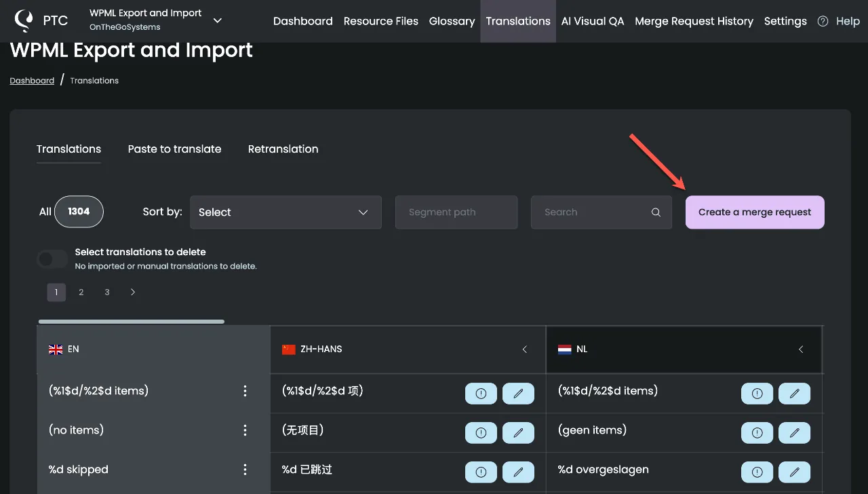Open AI Visual QA
This screenshot has height=494, width=868.
(593, 21)
